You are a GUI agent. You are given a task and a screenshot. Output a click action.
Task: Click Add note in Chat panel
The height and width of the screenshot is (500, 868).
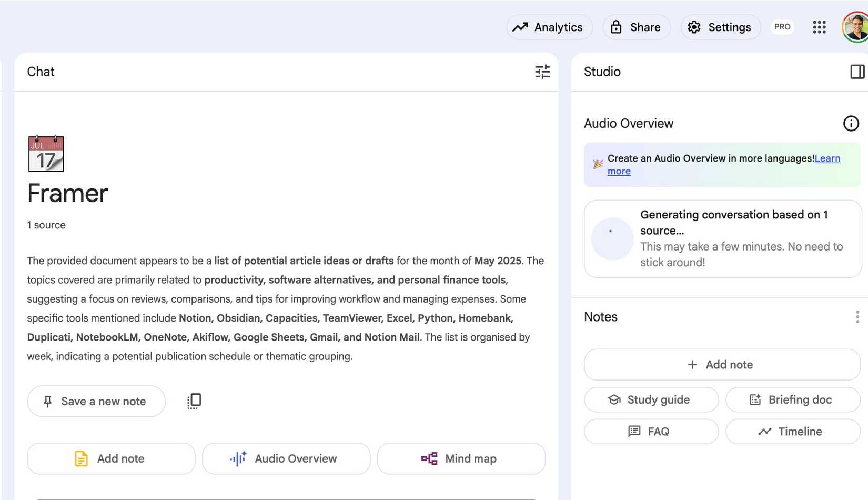(111, 458)
